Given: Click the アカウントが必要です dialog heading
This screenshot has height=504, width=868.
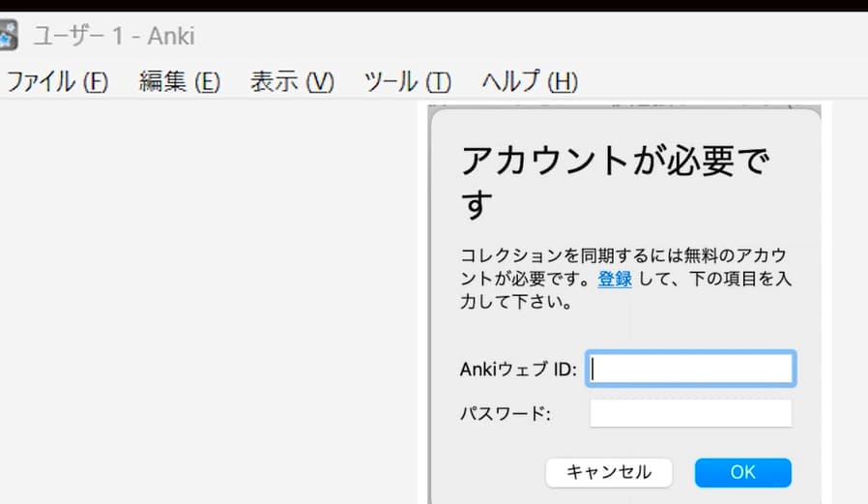Looking at the screenshot, I should tap(615, 182).
